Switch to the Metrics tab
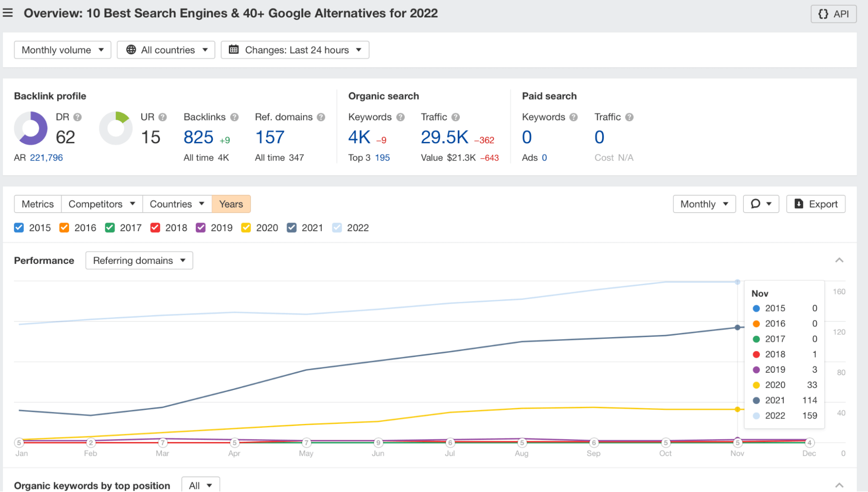The image size is (868, 492). coord(38,204)
